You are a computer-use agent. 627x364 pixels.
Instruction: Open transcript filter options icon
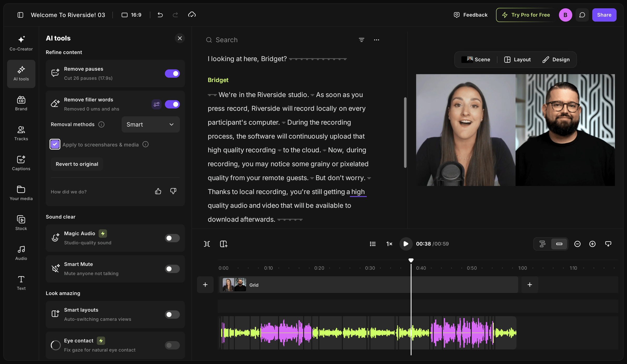[x=362, y=40]
